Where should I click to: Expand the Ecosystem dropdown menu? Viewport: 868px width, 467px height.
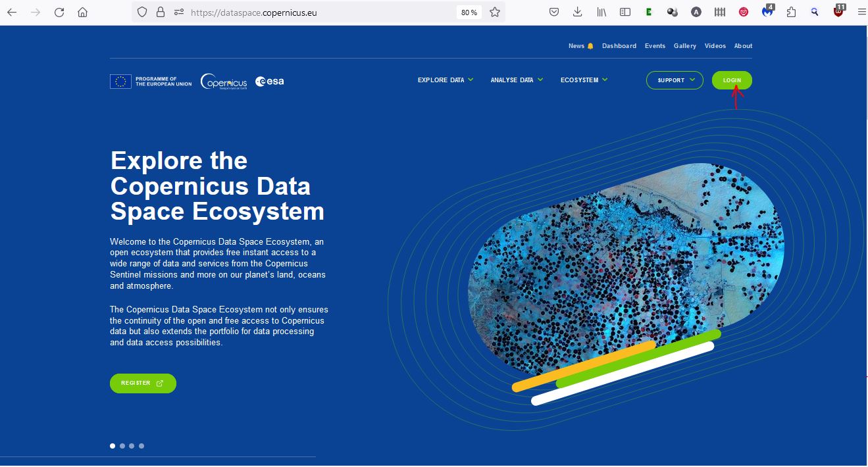tap(584, 80)
